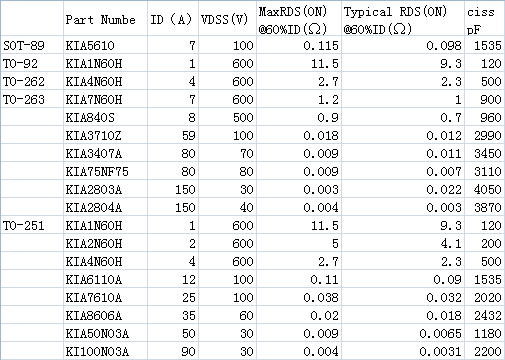
Task: Select the KIA50N03A part number cell
Action: pyautogui.click(x=105, y=333)
